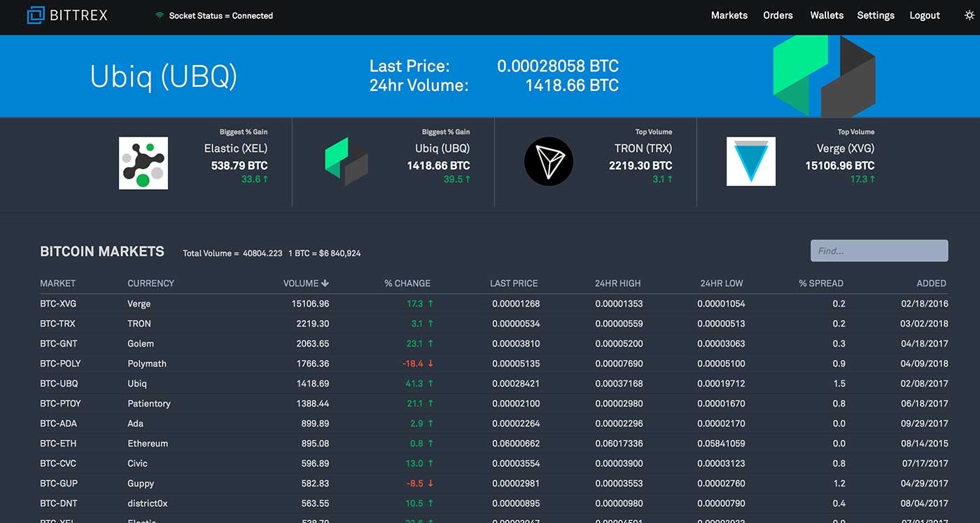This screenshot has height=523, width=980.
Task: Click the -8.5 change value for Guppy
Action: point(415,483)
